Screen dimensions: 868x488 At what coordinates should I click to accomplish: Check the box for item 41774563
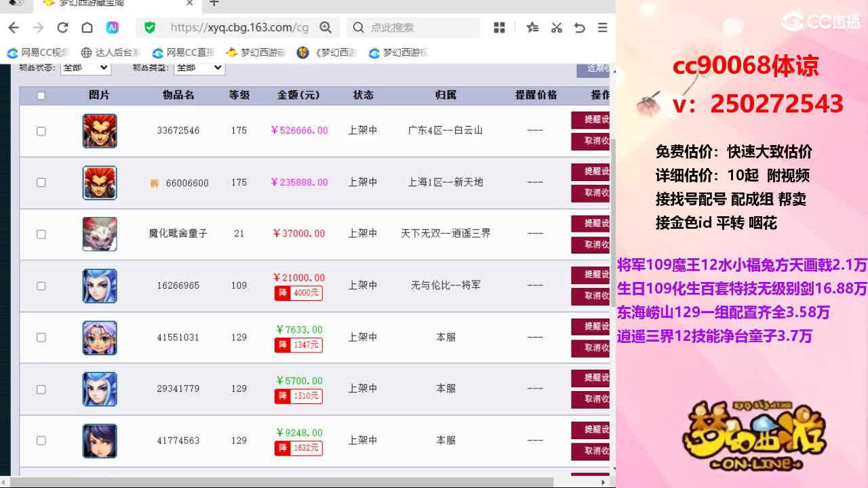click(41, 441)
